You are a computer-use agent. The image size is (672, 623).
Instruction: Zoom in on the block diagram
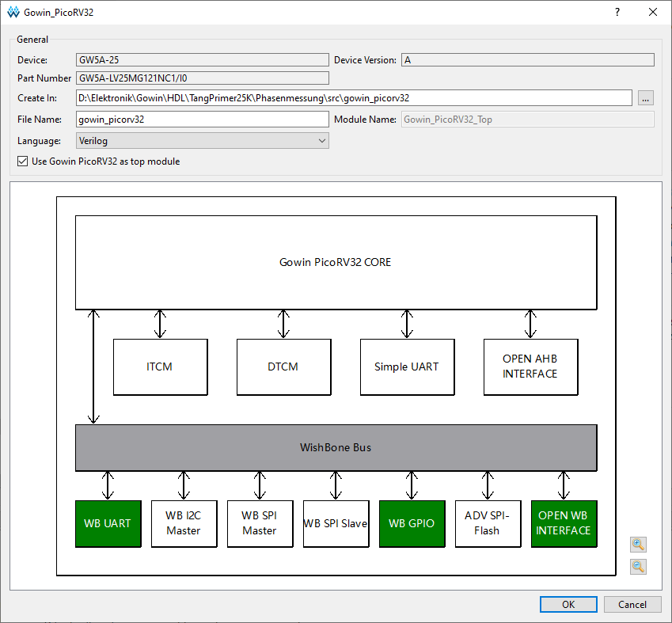[x=638, y=544]
